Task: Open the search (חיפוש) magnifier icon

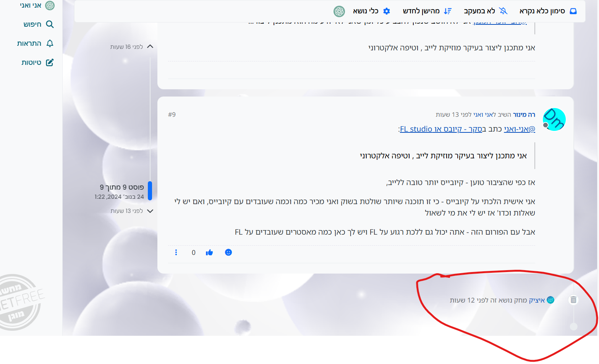Action: (50, 24)
